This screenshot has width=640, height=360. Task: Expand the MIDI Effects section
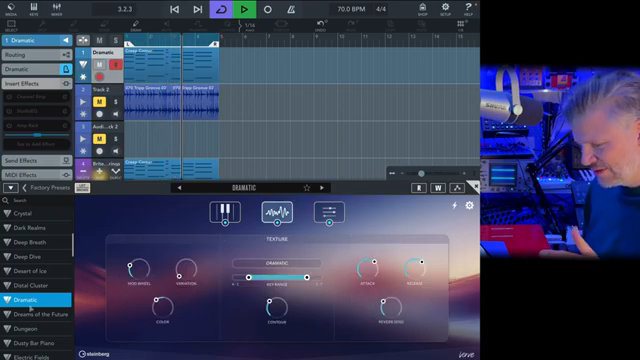(x=37, y=175)
